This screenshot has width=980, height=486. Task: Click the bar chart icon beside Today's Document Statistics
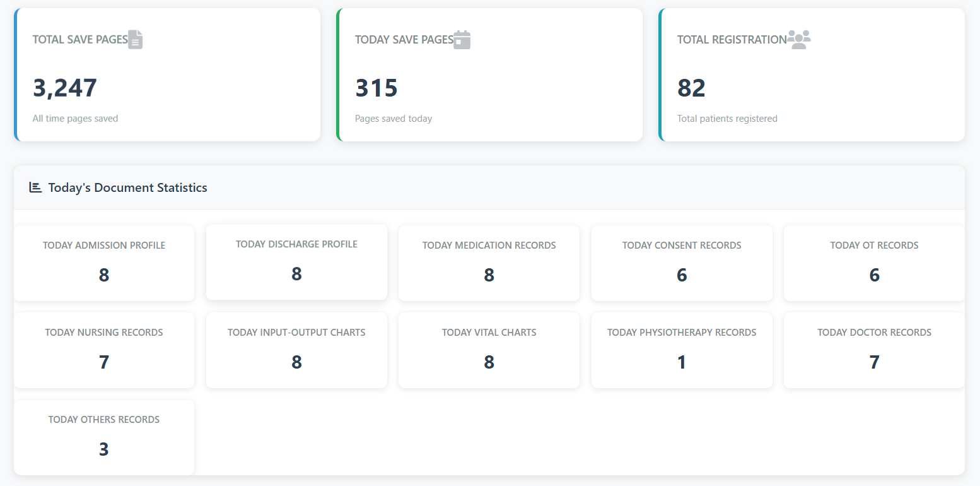(36, 187)
